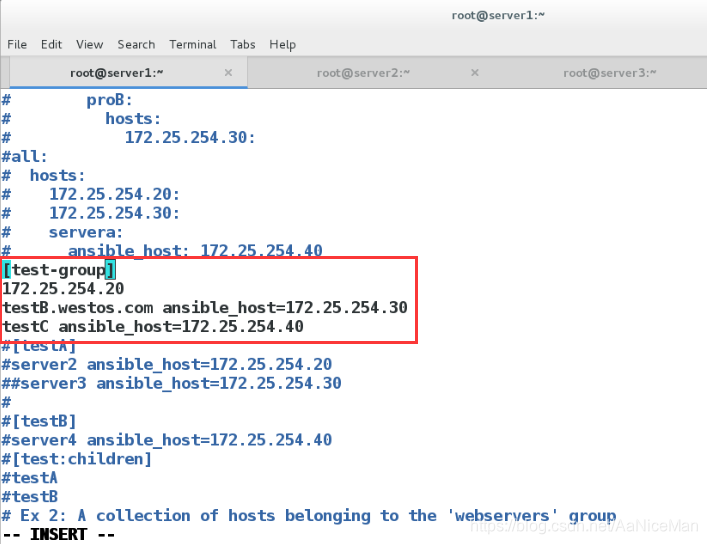Switch to the root@server3 tab
This screenshot has width=707, height=544.
click(610, 73)
